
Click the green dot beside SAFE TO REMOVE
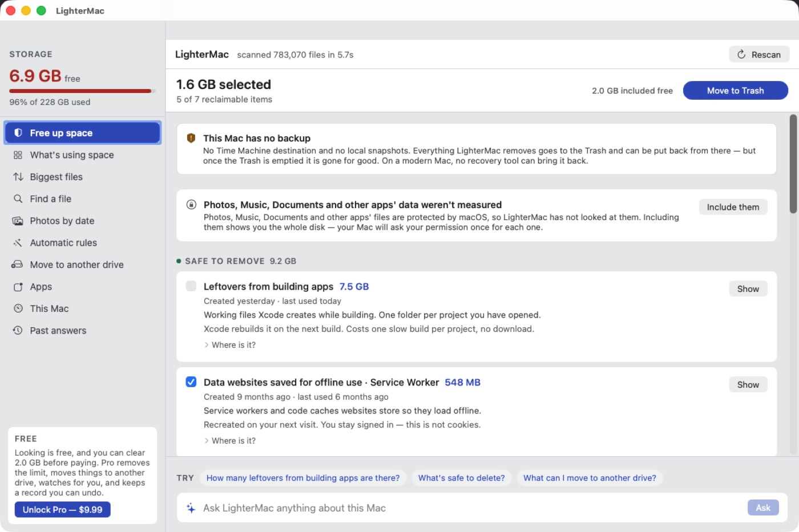point(179,261)
